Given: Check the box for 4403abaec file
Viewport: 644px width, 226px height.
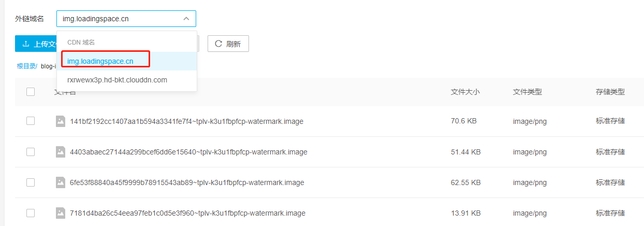Looking at the screenshot, I should tap(31, 152).
